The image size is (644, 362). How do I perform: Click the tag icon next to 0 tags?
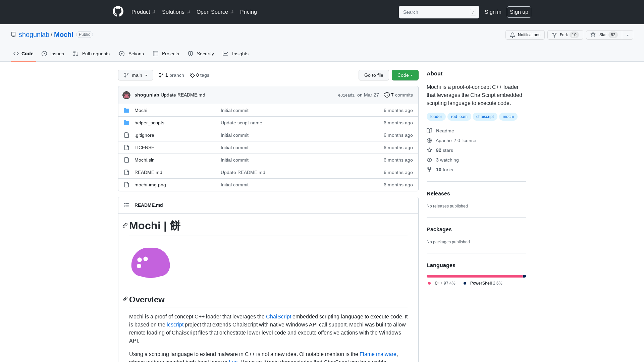(x=192, y=75)
